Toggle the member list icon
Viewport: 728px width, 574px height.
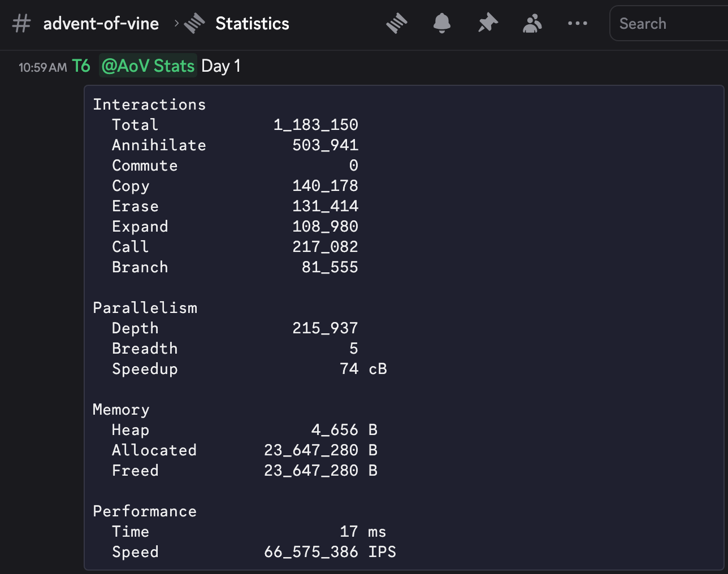pos(532,24)
